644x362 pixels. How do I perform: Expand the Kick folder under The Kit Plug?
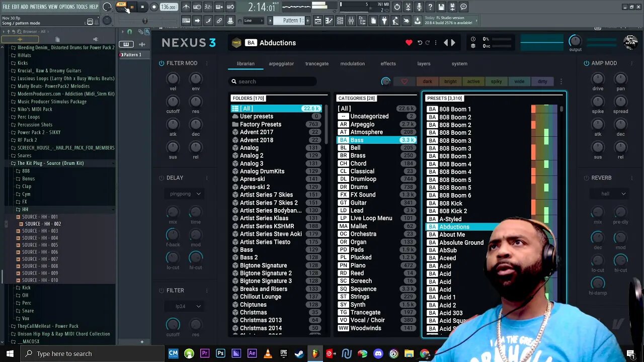(x=26, y=288)
